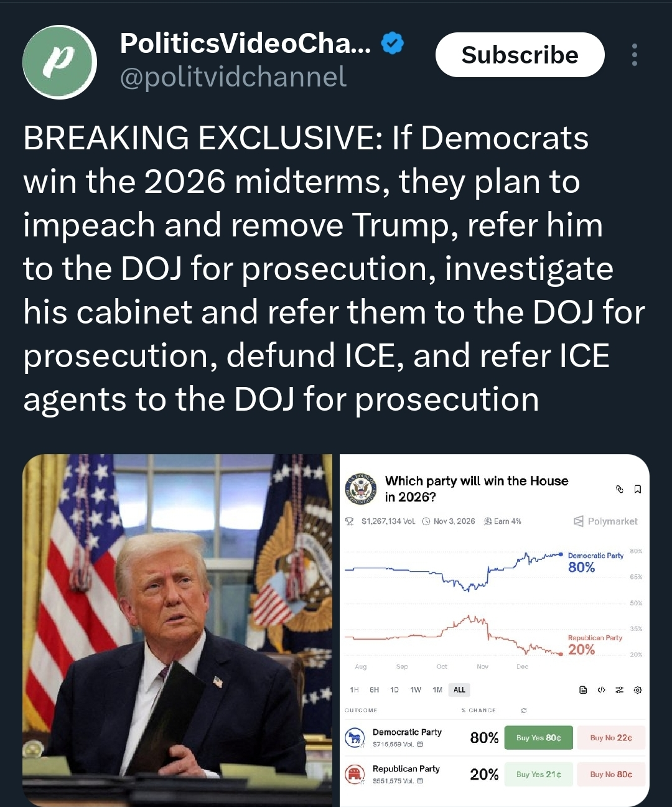
Task: Open the chart filter sliders icon
Action: click(619, 690)
